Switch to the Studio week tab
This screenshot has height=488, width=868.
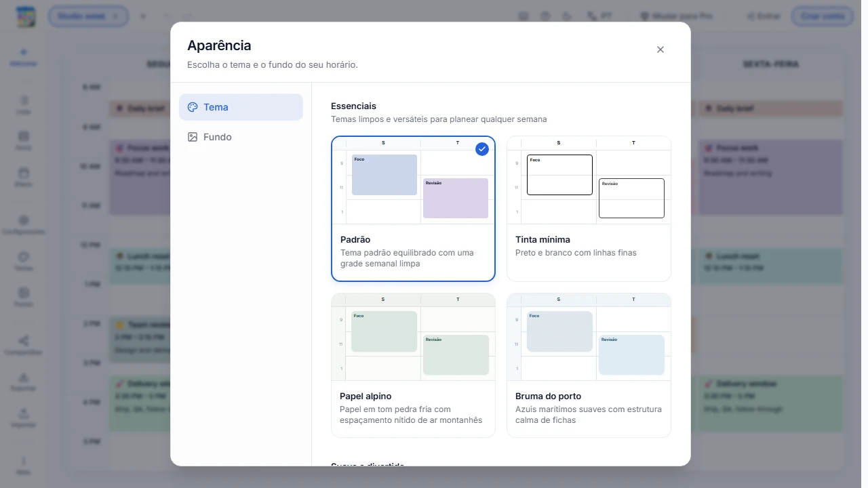pyautogui.click(x=88, y=16)
